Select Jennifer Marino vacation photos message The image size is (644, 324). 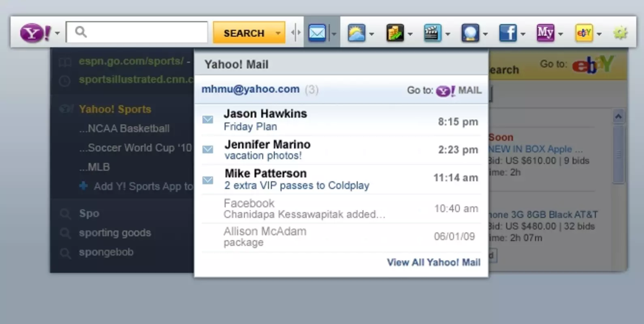(x=341, y=150)
